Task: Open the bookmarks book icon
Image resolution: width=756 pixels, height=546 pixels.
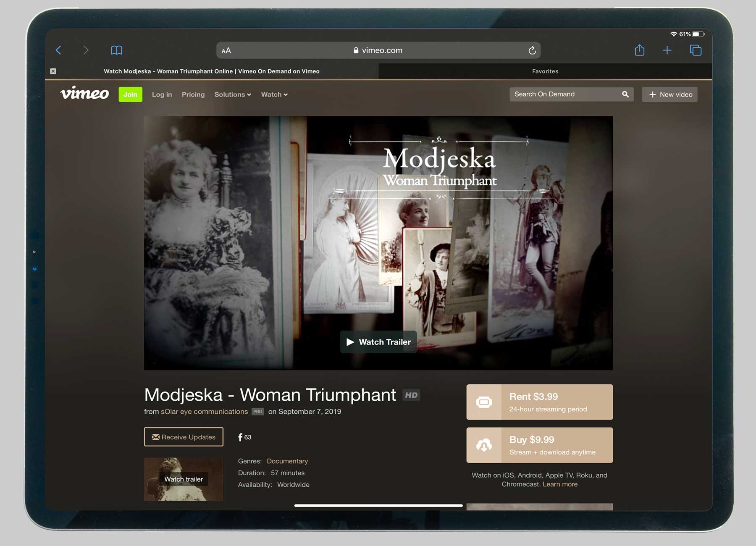Action: click(x=116, y=50)
